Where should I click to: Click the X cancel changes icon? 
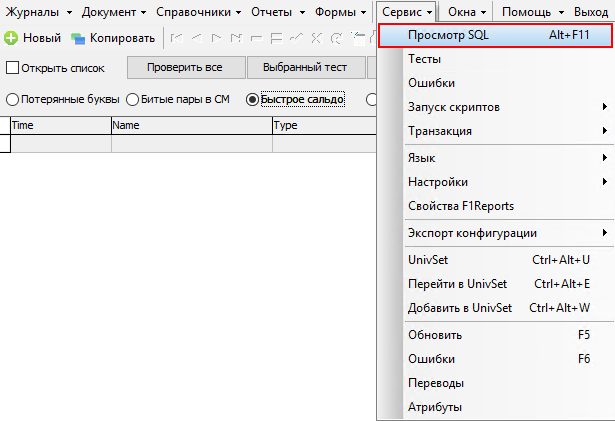pos(316,38)
